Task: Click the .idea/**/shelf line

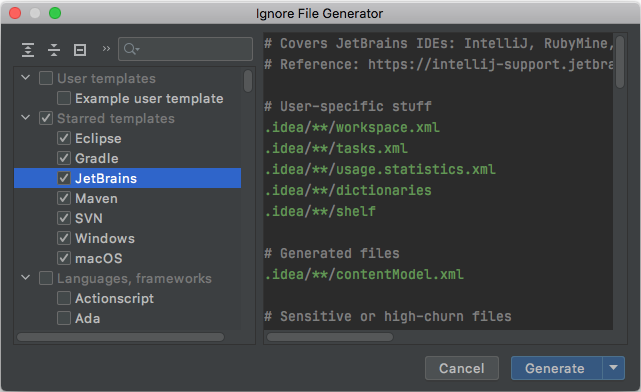Action: click(x=320, y=211)
